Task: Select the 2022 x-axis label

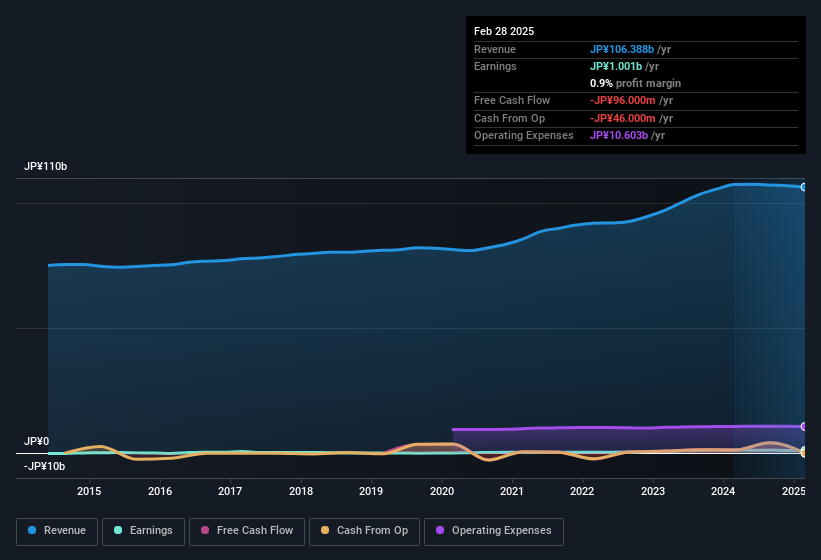Action: click(582, 491)
